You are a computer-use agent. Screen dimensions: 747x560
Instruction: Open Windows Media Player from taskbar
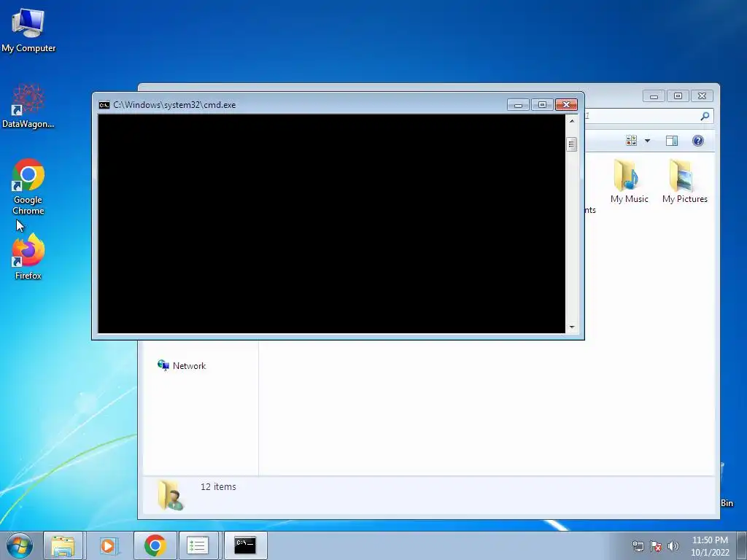pos(108,545)
